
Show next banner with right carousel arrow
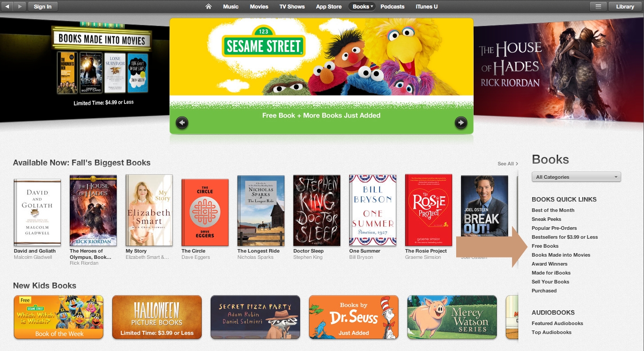[461, 122]
